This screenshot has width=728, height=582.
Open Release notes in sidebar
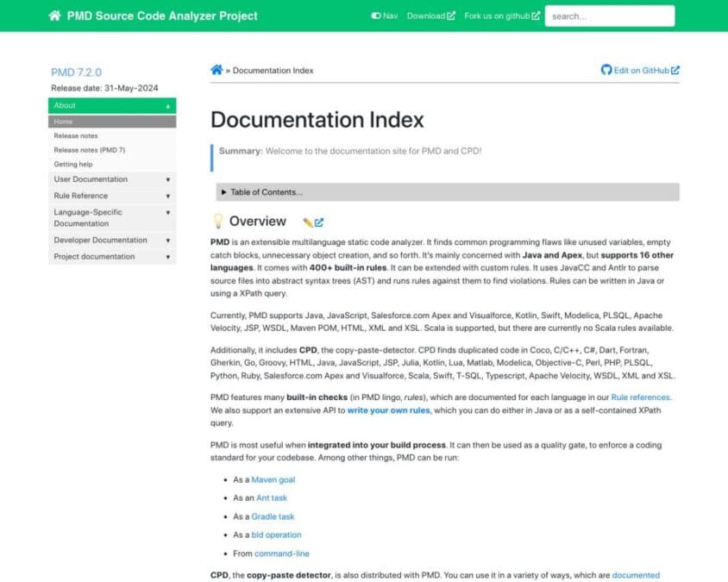[x=76, y=135]
